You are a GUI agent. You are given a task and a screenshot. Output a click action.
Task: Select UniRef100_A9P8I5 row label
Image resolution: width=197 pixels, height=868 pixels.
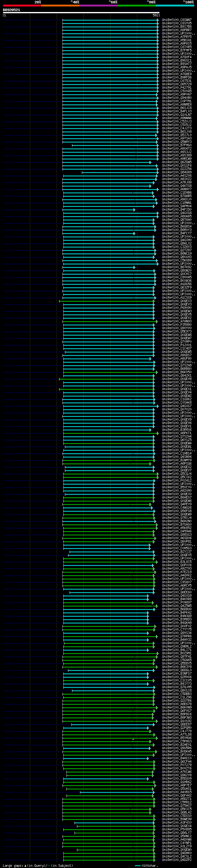(x=176, y=43)
